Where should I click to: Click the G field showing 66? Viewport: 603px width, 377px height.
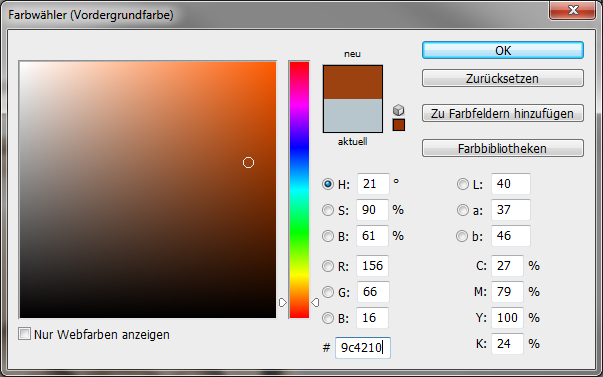pos(373,292)
